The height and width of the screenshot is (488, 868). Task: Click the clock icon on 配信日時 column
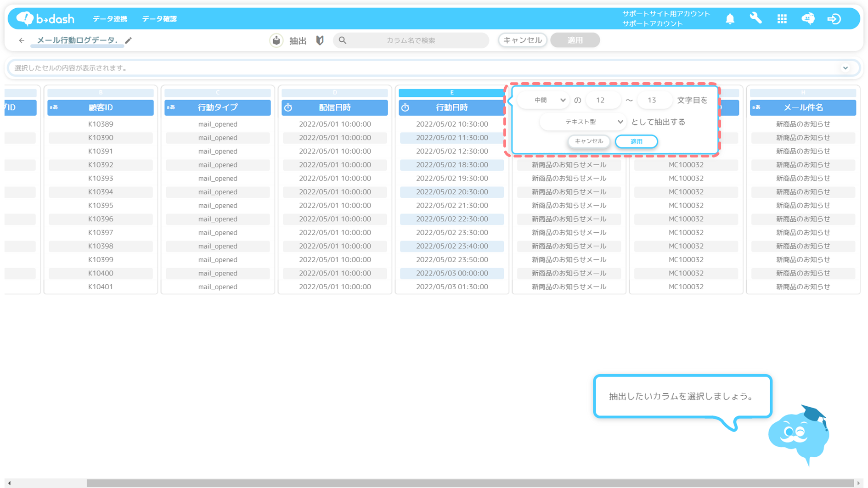tap(288, 107)
